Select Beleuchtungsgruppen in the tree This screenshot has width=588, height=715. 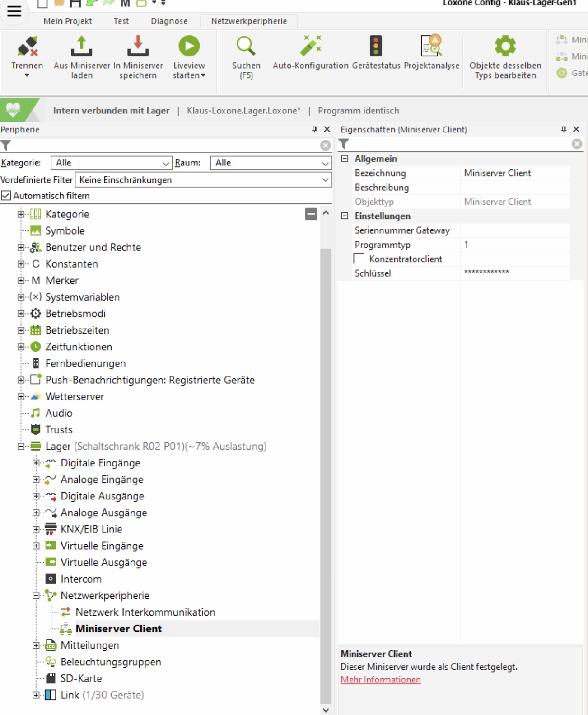coord(111,662)
